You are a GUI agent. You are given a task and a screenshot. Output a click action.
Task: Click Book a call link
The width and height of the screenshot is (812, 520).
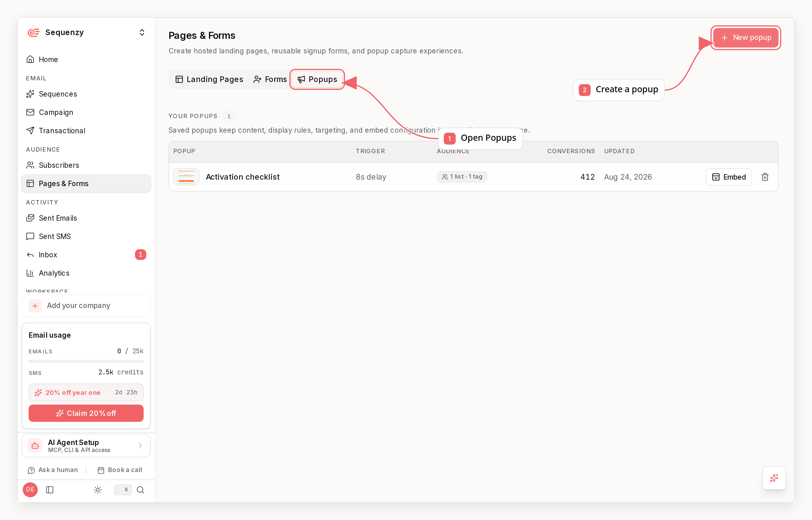pos(120,470)
